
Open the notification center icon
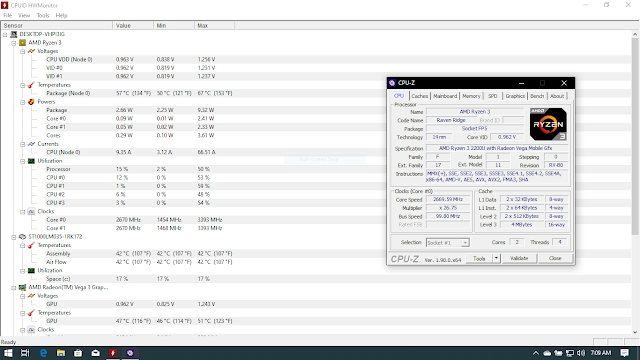pos(624,353)
